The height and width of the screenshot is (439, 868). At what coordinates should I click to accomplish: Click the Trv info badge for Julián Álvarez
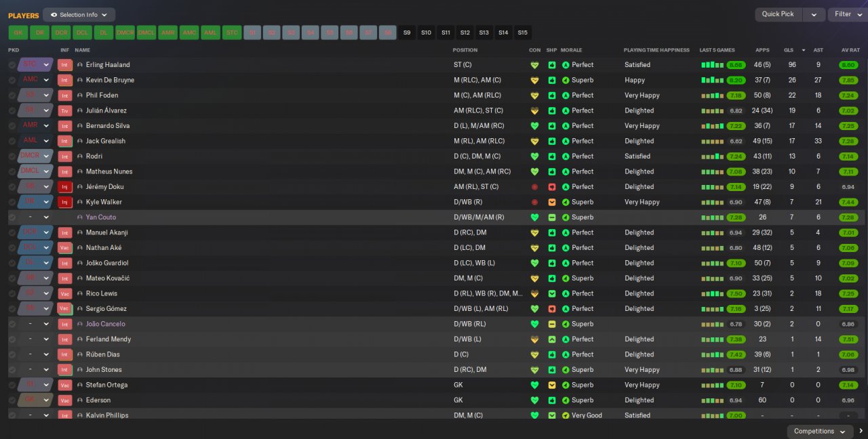[64, 110]
